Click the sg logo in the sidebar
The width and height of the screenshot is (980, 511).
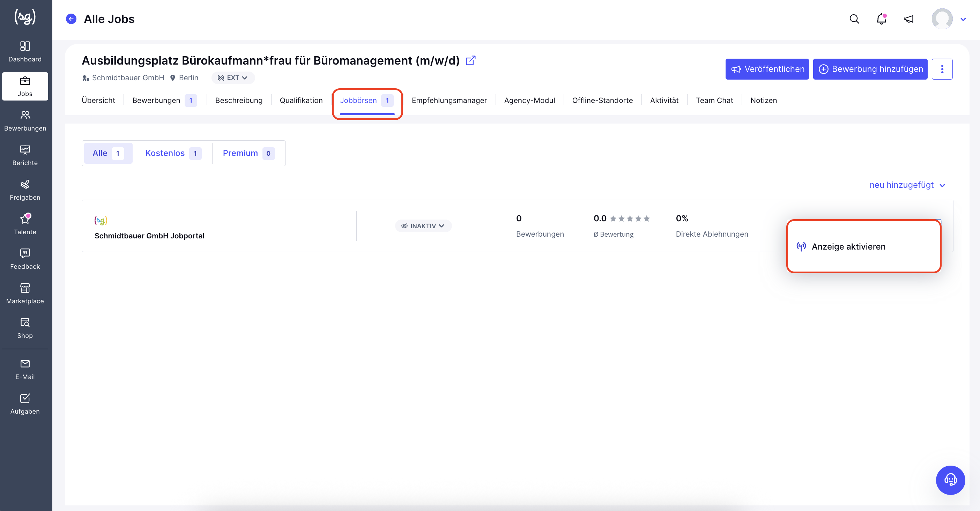point(25,17)
